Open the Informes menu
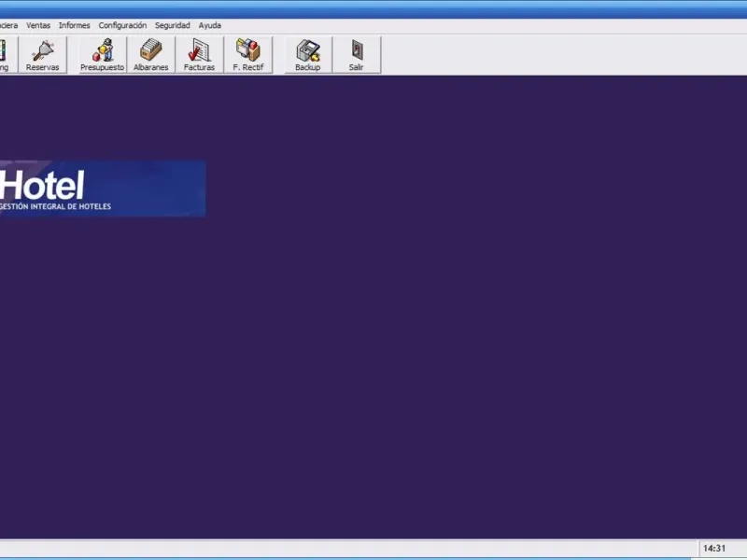Image resolution: width=747 pixels, height=560 pixels. pyautogui.click(x=75, y=25)
